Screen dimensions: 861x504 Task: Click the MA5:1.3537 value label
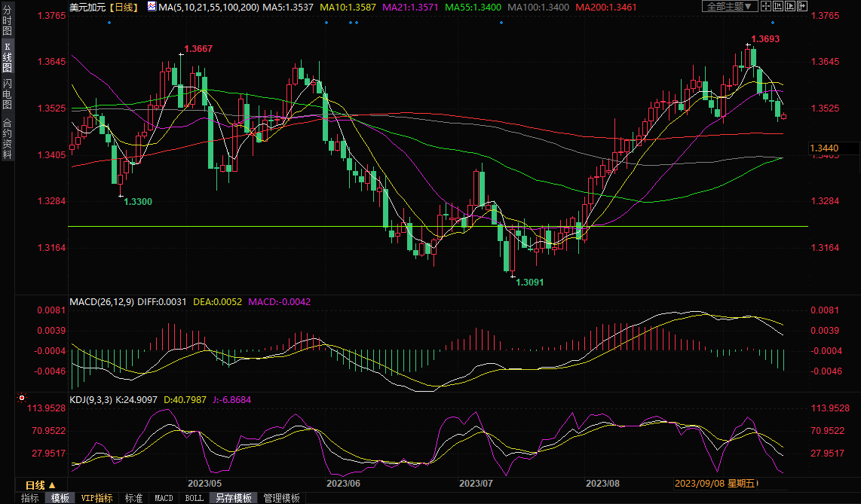tap(288, 7)
